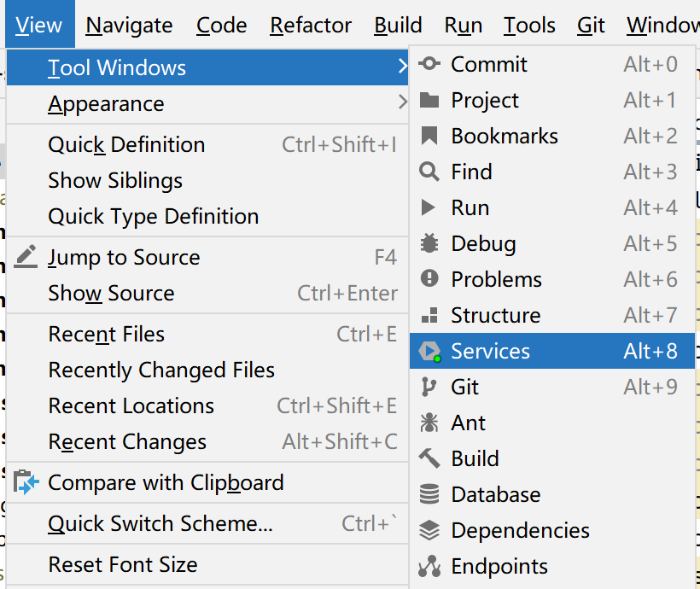This screenshot has width=700, height=589.
Task: Click the Debug bug icon
Action: tap(429, 244)
